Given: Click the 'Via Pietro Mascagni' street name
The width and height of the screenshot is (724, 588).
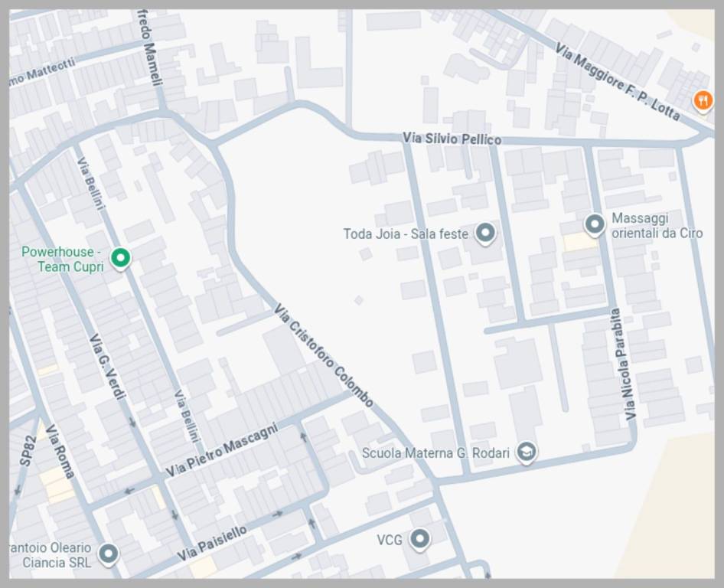Looking at the screenshot, I should pyautogui.click(x=221, y=449).
